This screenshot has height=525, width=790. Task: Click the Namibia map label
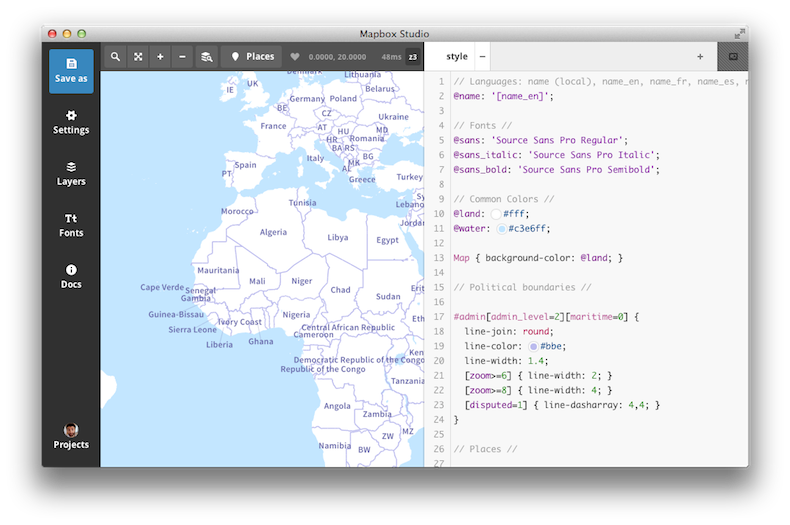point(335,446)
